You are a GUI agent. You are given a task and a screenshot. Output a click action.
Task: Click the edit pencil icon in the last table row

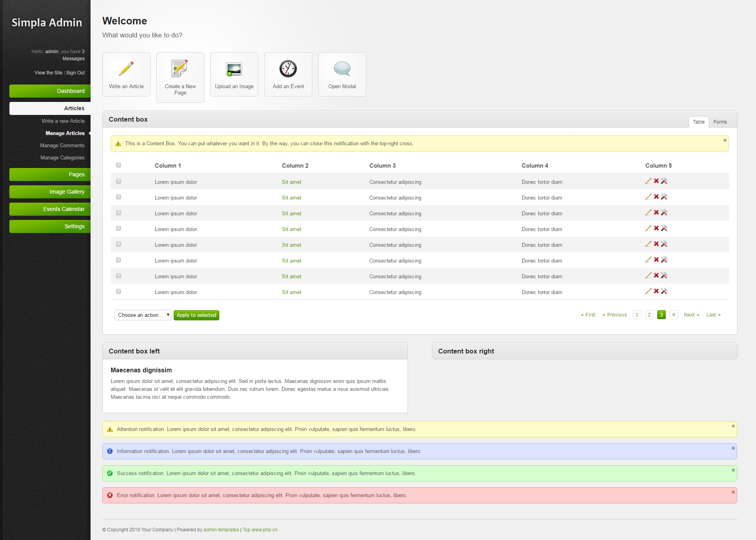pyautogui.click(x=649, y=291)
